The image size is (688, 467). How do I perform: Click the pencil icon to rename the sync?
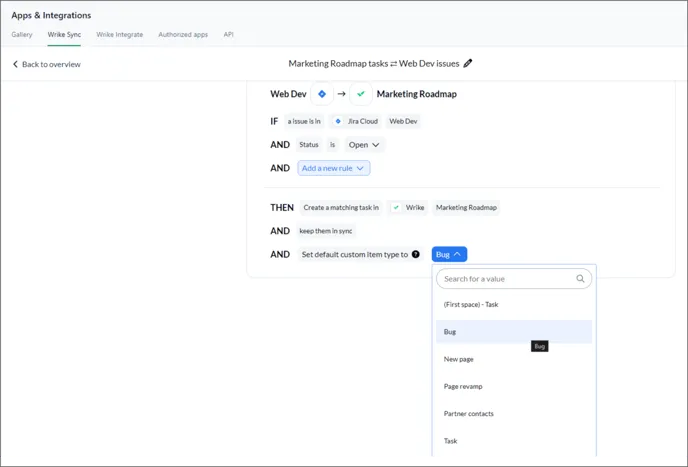(468, 63)
